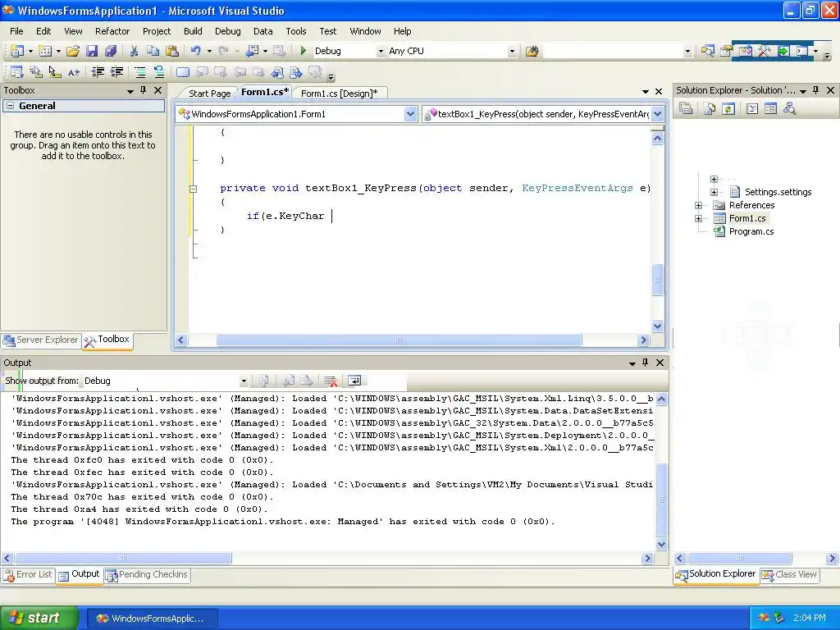Toggle auto-hide pin on Output panel
The width and height of the screenshot is (840, 630).
click(645, 363)
